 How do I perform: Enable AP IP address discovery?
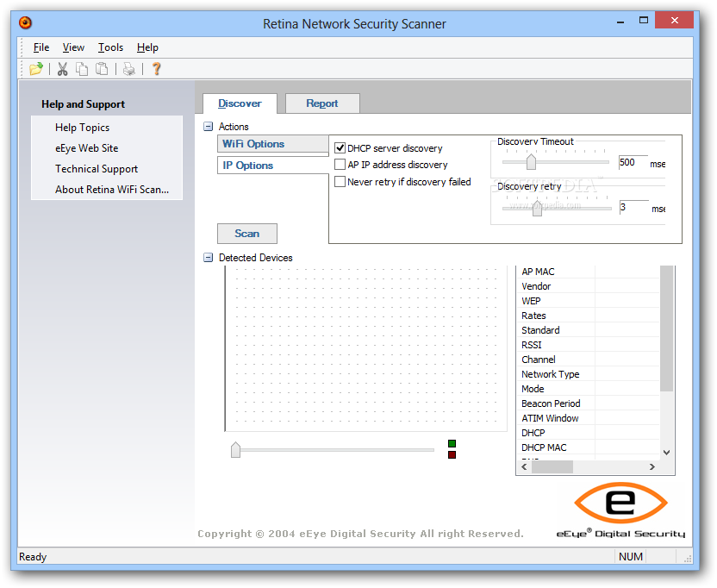tap(340, 165)
